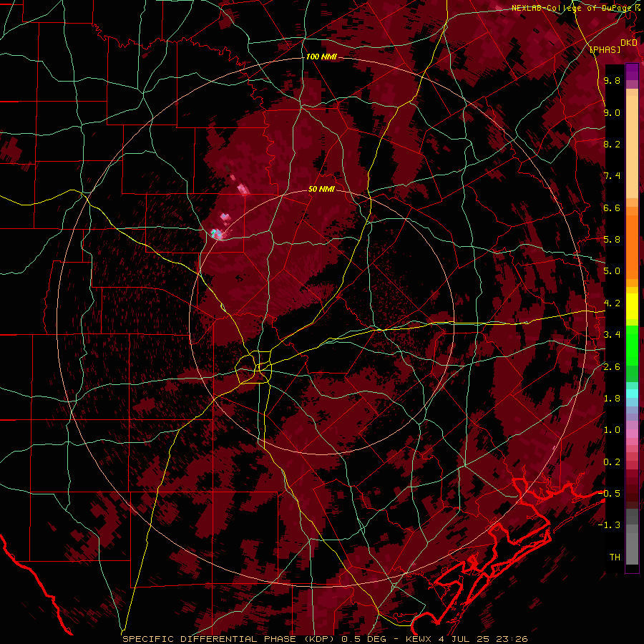
Task: Click the 50 NMI range ring label
Action: click(x=321, y=190)
